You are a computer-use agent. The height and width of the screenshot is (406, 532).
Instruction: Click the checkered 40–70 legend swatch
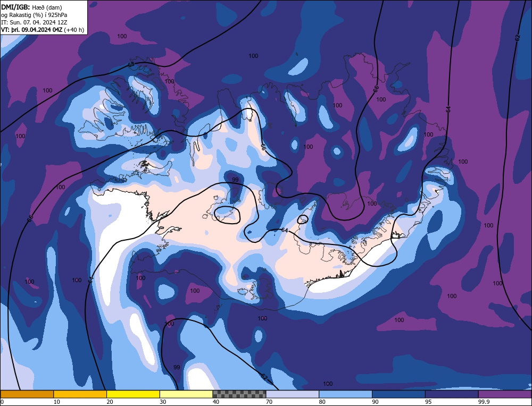[x=239, y=394]
